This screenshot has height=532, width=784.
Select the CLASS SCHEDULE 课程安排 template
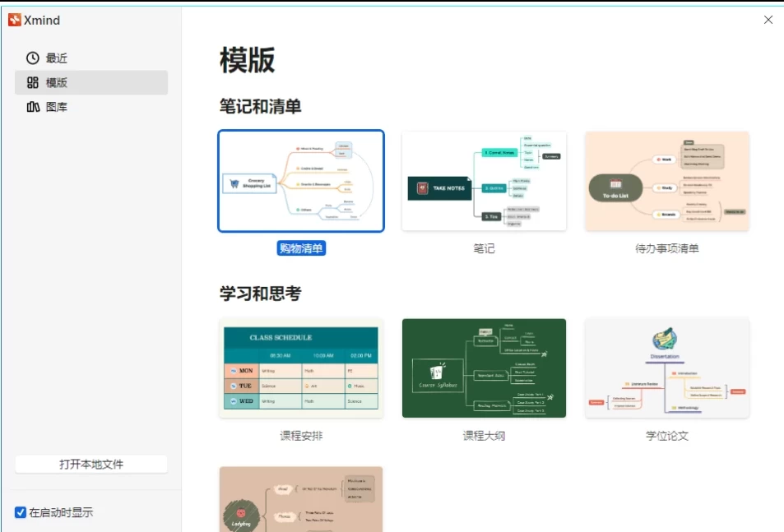pyautogui.click(x=299, y=368)
